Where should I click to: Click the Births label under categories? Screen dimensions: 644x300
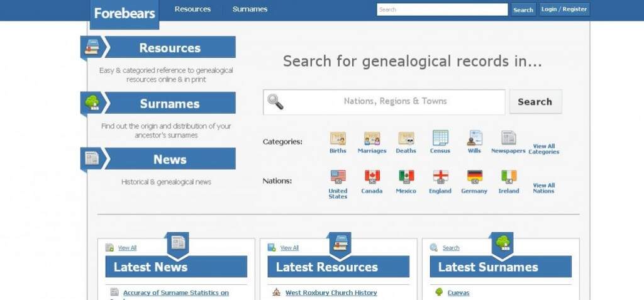point(338,151)
